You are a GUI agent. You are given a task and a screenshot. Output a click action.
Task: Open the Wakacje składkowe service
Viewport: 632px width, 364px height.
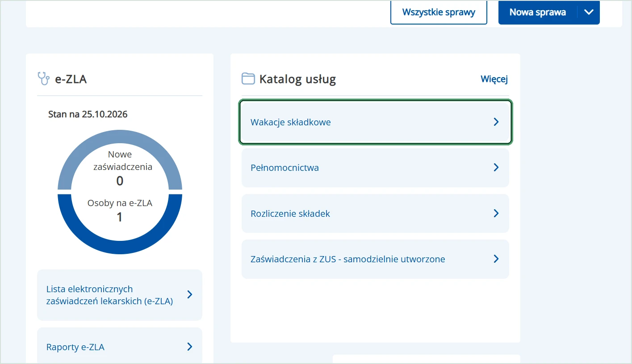(x=375, y=122)
